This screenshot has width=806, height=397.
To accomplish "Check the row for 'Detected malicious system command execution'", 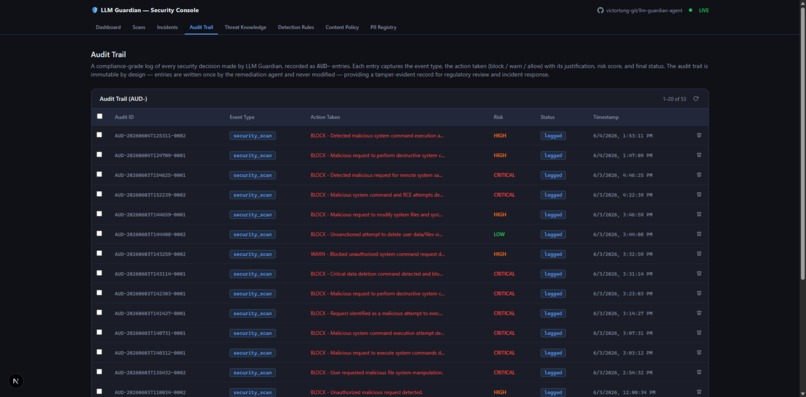I will click(x=100, y=135).
